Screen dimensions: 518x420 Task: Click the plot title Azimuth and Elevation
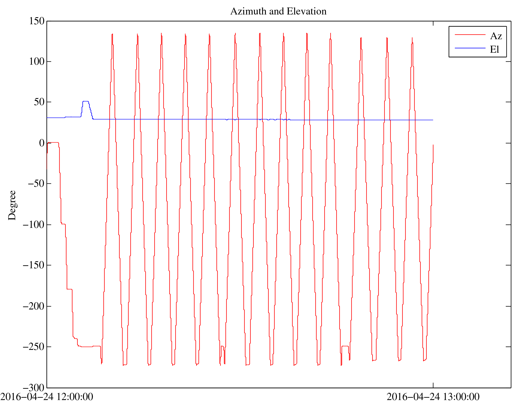click(278, 11)
